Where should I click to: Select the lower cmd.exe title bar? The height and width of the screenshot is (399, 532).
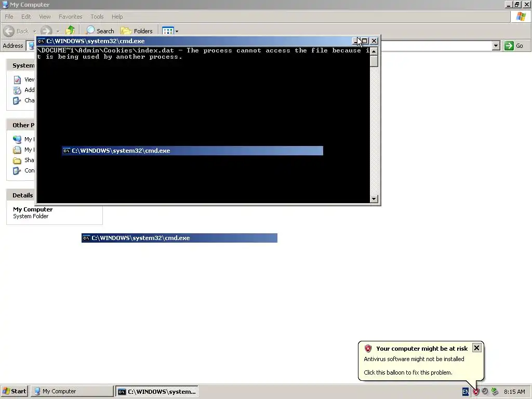click(x=179, y=238)
